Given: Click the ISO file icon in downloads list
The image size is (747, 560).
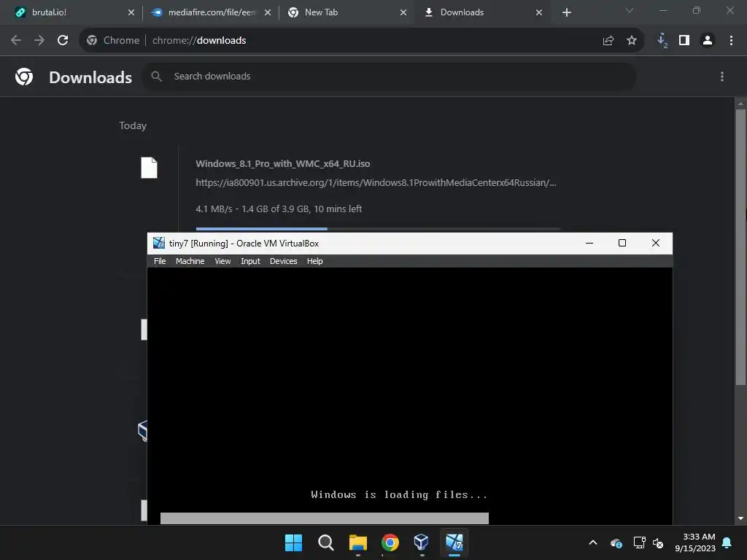Looking at the screenshot, I should (149, 168).
